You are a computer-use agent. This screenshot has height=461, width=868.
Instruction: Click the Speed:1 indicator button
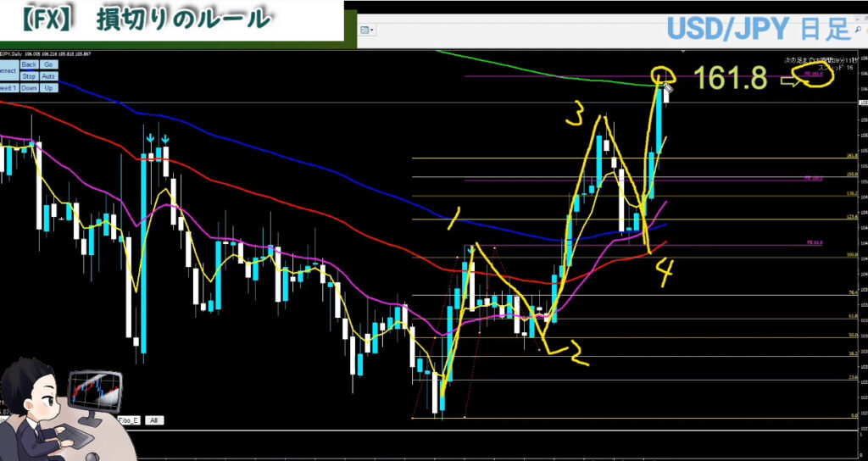coord(8,88)
